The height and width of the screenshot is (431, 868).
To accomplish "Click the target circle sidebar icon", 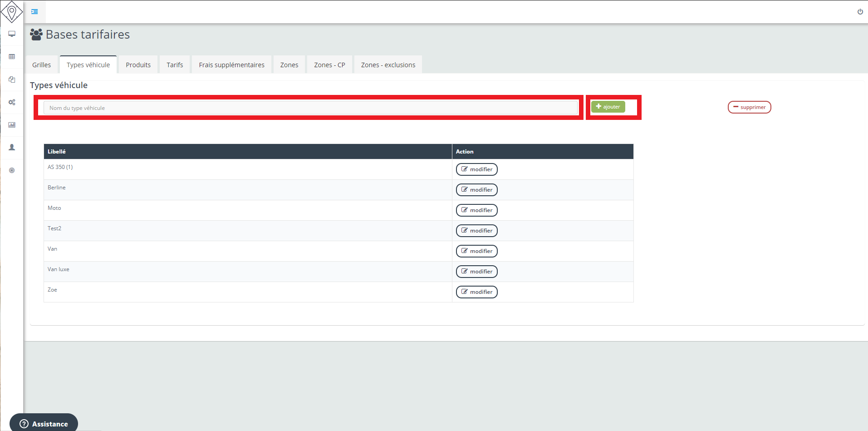I will (12, 170).
